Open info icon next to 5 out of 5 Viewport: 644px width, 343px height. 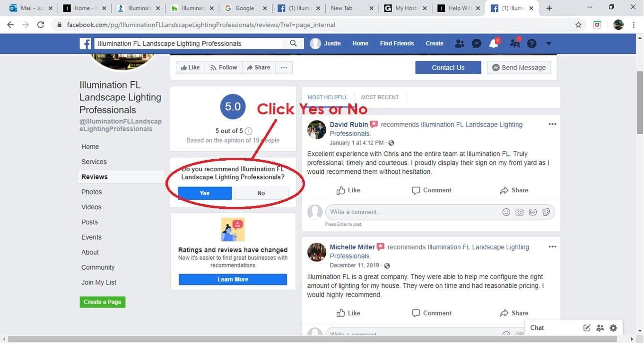click(248, 131)
